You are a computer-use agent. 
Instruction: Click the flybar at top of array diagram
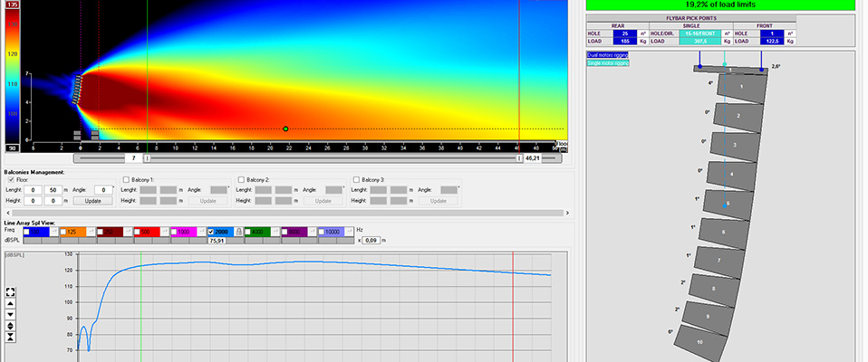(730, 69)
